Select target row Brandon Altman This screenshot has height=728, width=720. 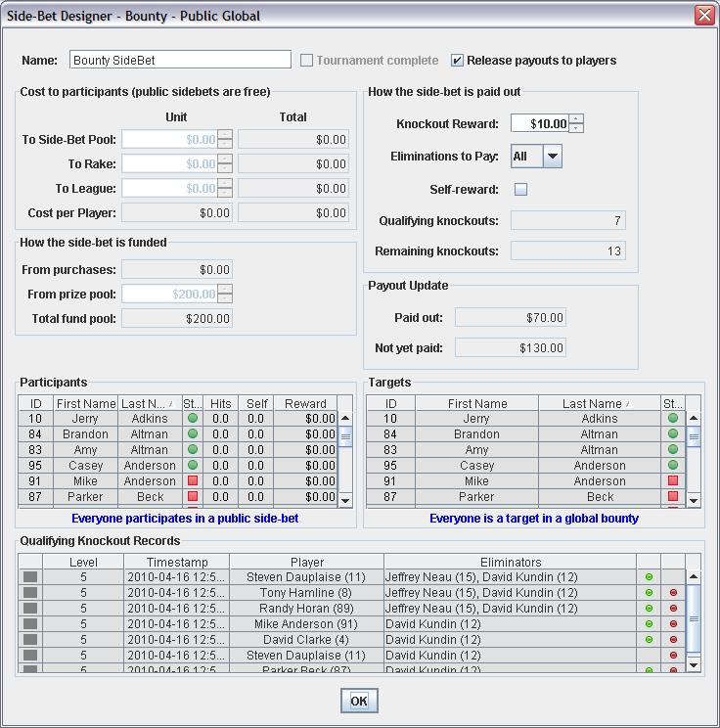pos(526,434)
